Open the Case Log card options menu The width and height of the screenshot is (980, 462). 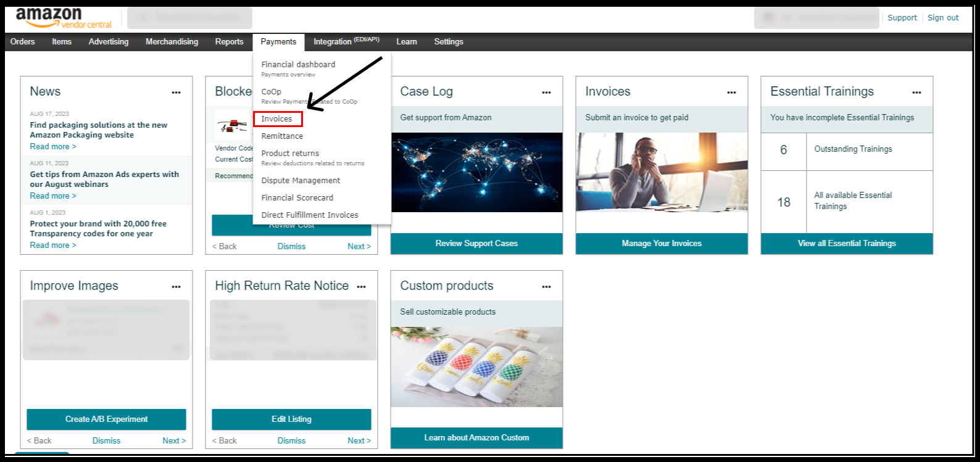tap(547, 93)
